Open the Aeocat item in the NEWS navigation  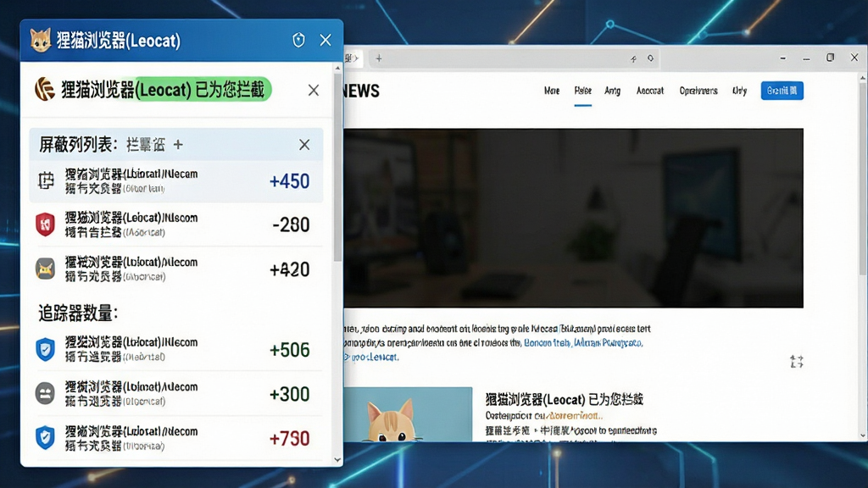pos(650,91)
